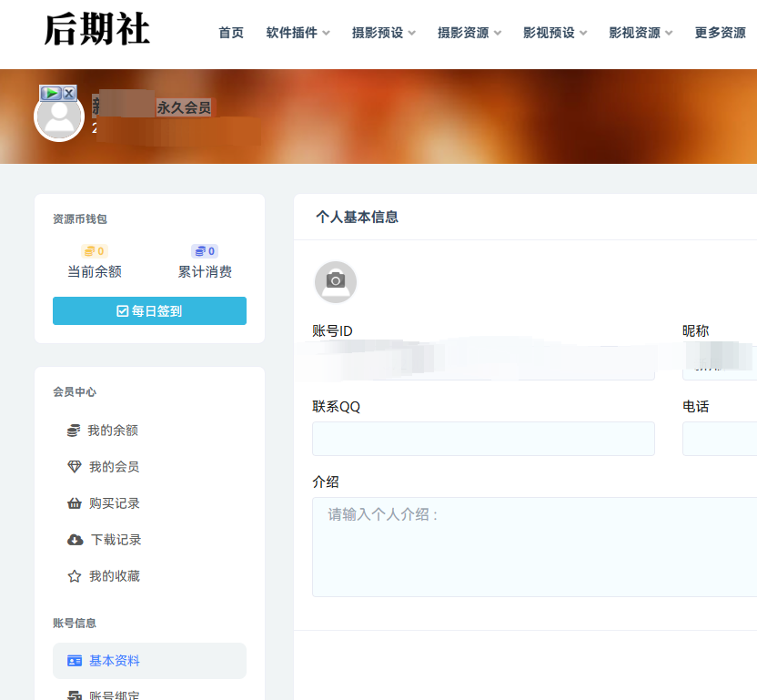Click the camera avatar upload icon
This screenshot has width=757, height=700.
click(336, 282)
